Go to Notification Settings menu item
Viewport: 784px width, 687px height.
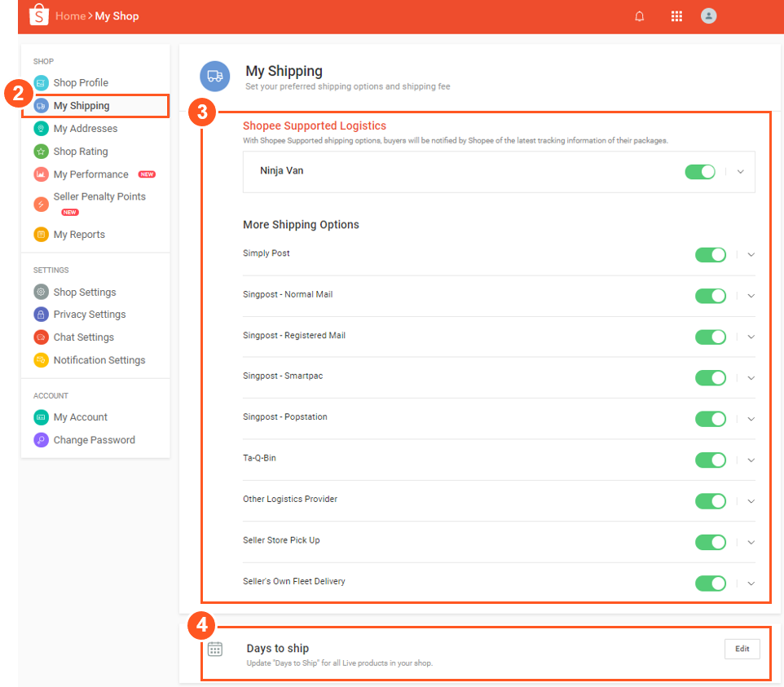(x=99, y=360)
